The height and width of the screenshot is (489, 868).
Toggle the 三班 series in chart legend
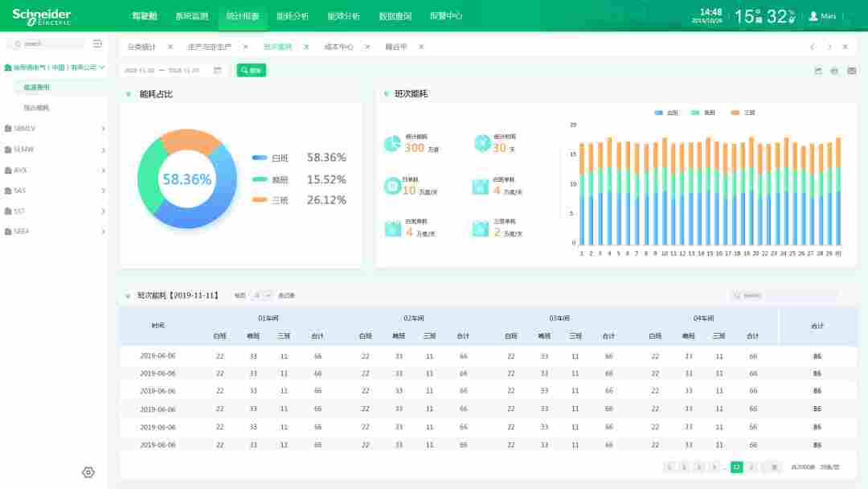pos(743,113)
